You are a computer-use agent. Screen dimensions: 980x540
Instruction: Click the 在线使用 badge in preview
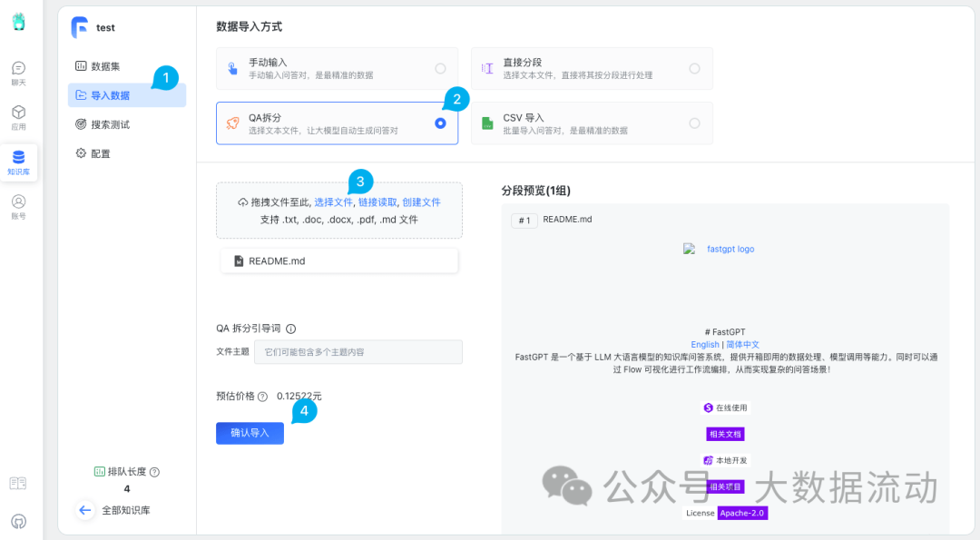click(725, 407)
